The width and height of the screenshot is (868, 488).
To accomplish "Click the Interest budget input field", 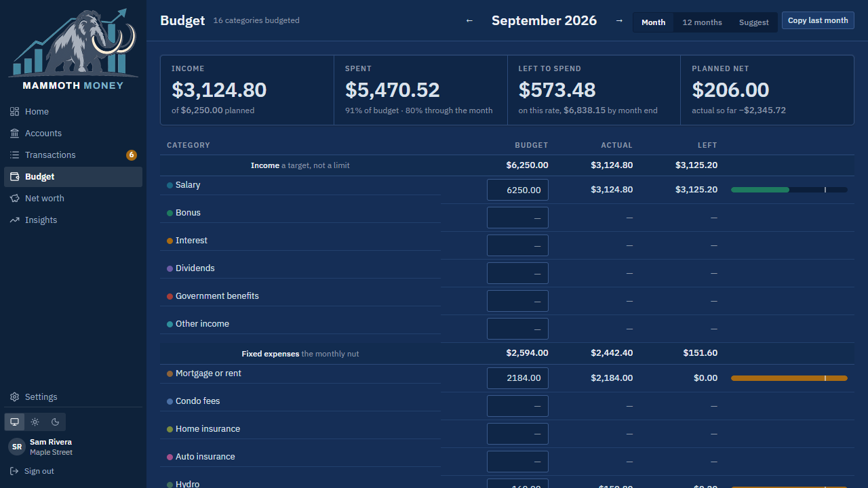I will click(x=517, y=245).
